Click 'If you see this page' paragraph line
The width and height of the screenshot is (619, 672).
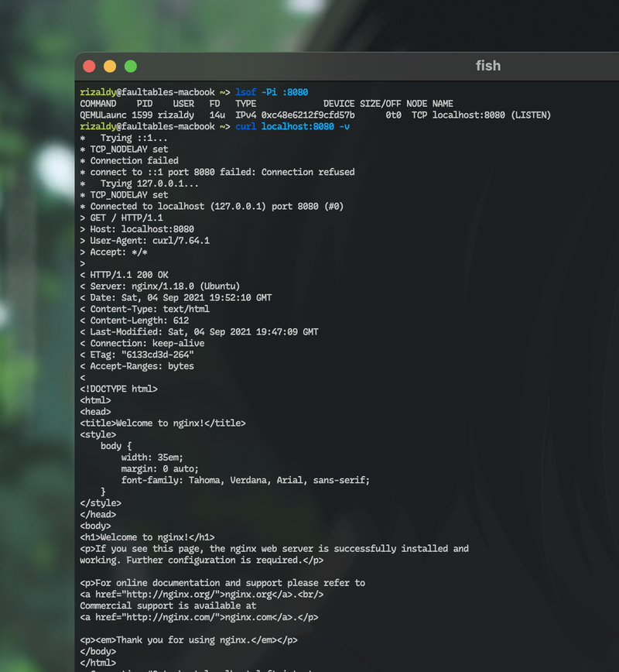[274, 549]
